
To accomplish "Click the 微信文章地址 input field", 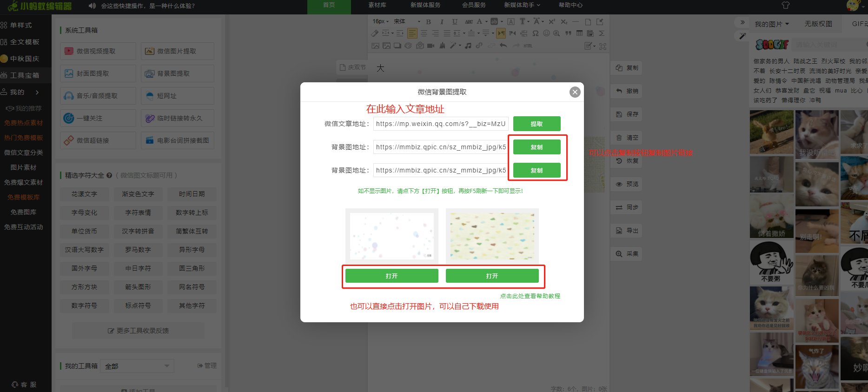I will point(440,124).
